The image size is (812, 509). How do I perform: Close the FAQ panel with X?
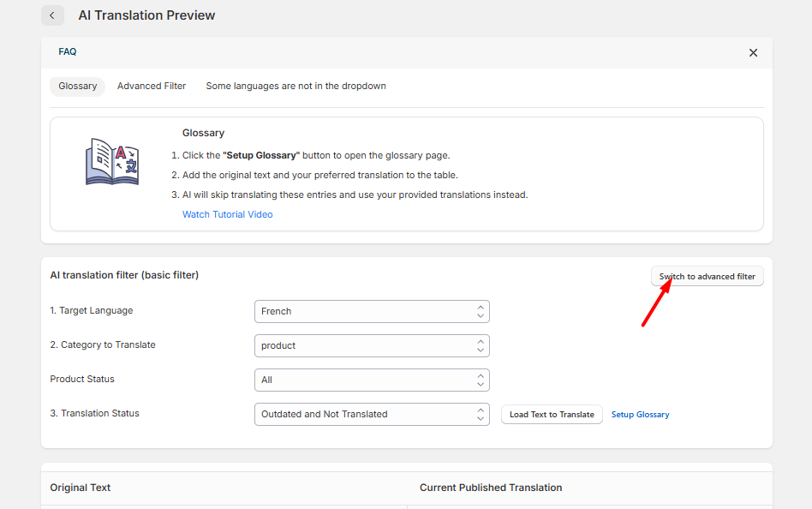coord(753,53)
